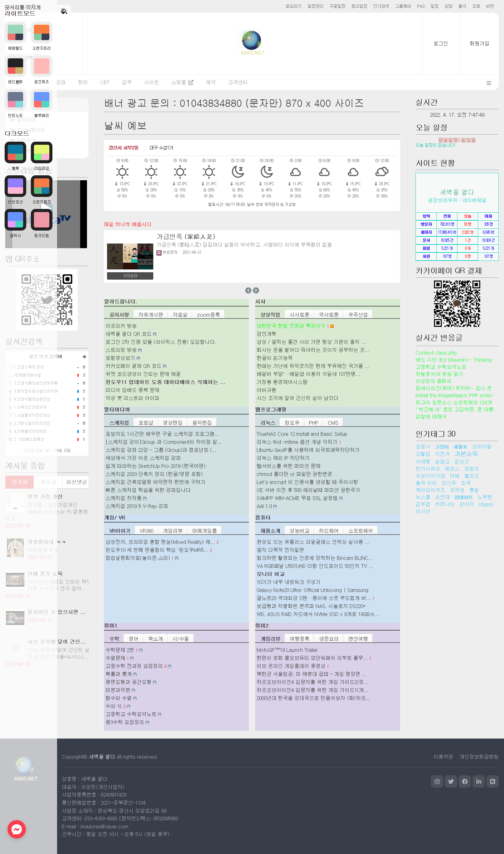
Task: Expand monthly popular search plus icon
Action: click(x=84, y=356)
